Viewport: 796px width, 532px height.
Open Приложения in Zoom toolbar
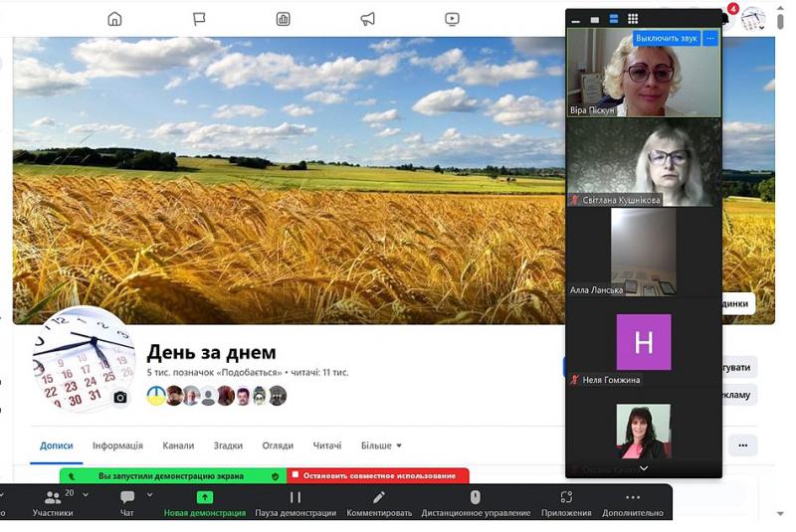pos(566,502)
